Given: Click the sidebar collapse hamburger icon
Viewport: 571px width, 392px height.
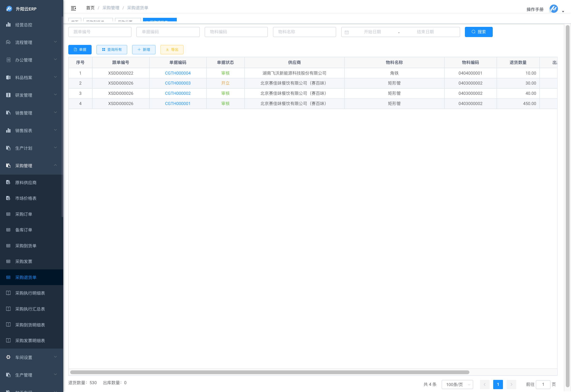Looking at the screenshot, I should (73, 8).
